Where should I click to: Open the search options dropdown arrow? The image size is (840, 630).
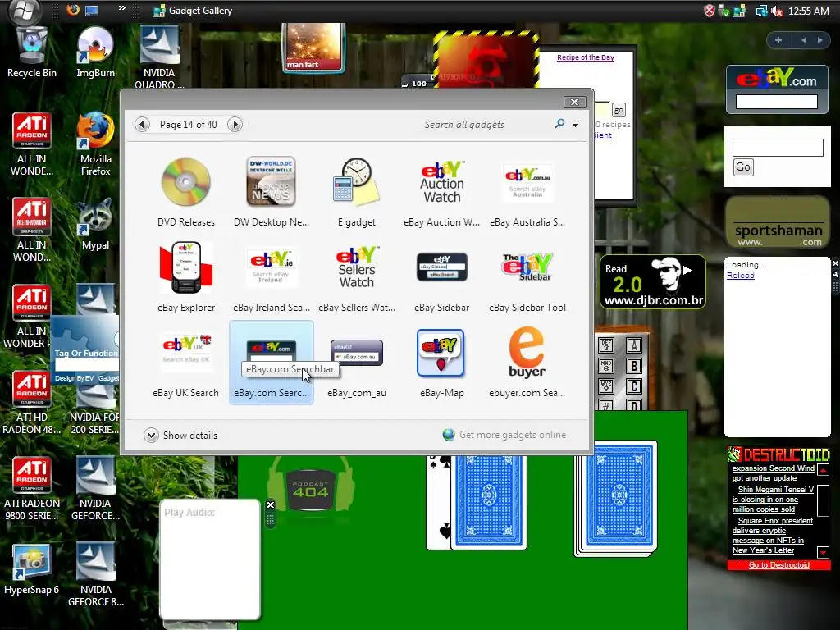[575, 125]
